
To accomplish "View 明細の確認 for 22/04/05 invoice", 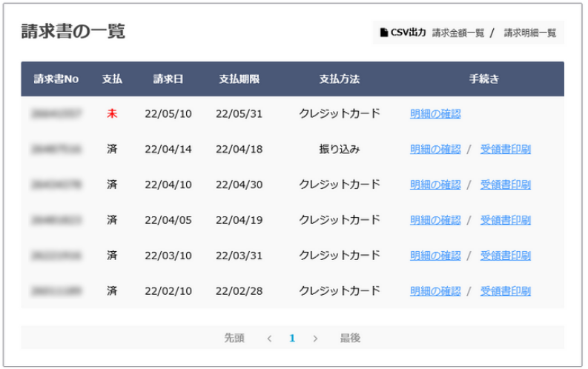I will click(435, 220).
